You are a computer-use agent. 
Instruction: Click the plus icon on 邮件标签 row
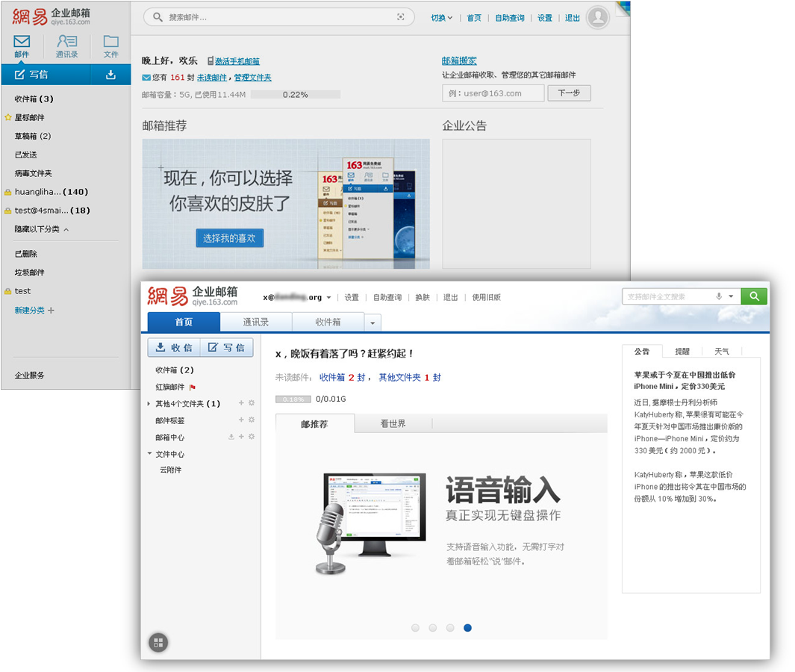(x=241, y=420)
